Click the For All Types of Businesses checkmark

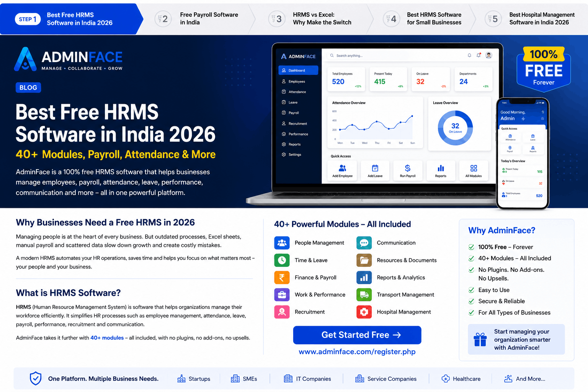click(472, 313)
